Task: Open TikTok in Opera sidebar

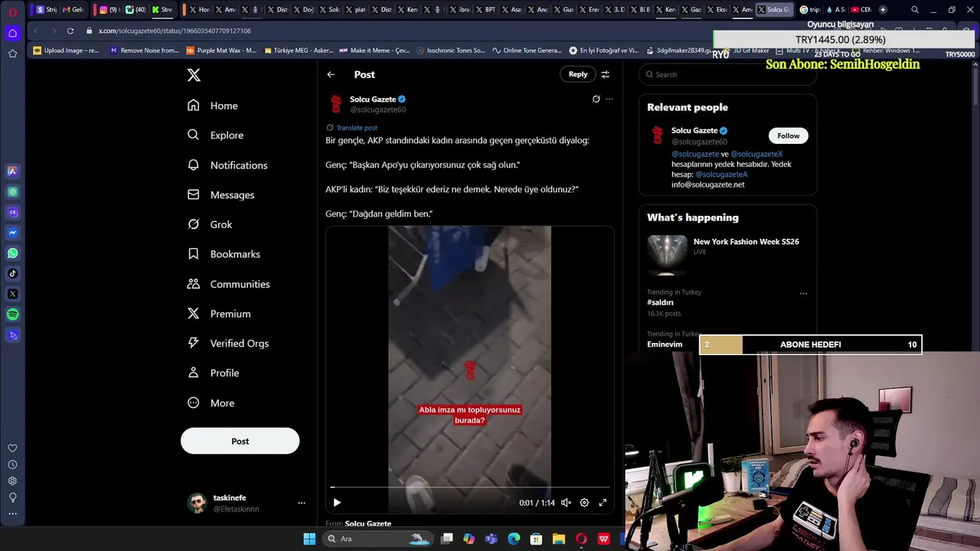Action: point(12,273)
